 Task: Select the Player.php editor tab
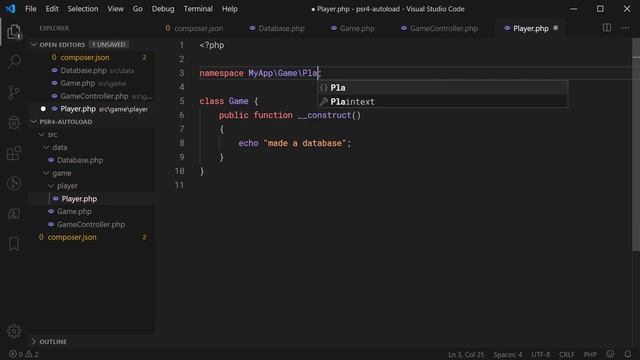pos(531,28)
